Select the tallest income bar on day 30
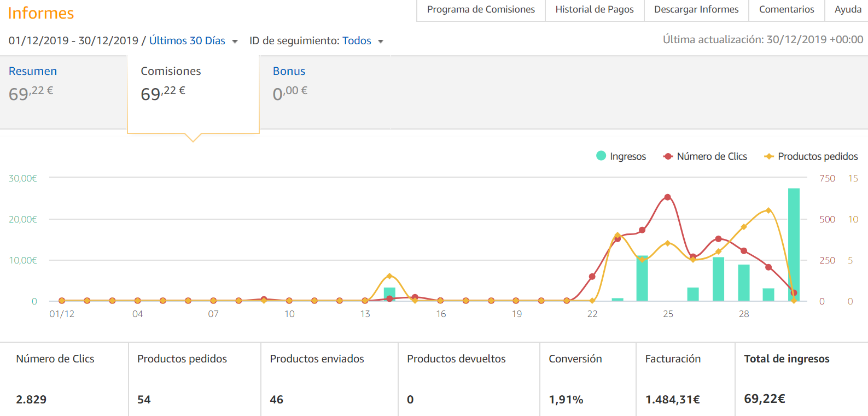Screen dimensions: 868x416 pyautogui.click(x=794, y=244)
